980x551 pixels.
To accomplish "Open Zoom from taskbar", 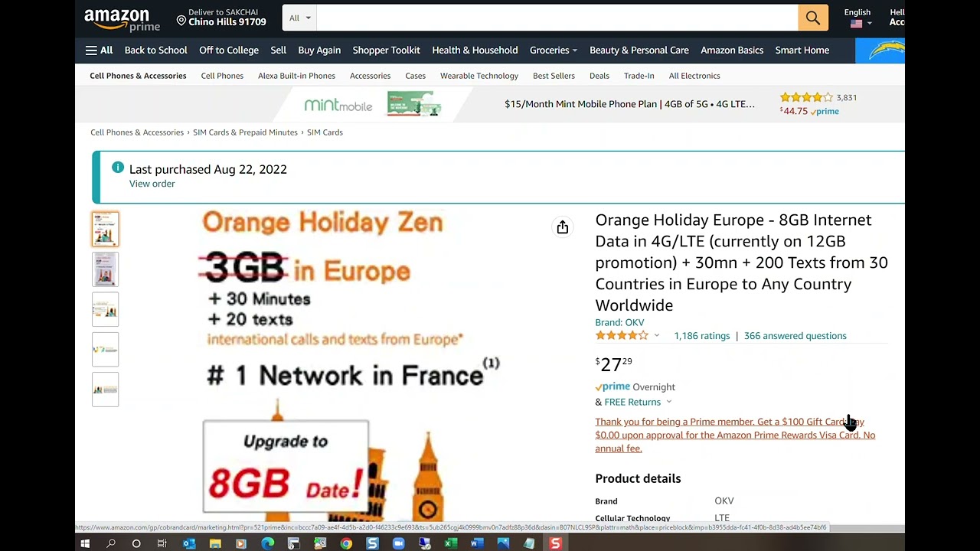I will [x=398, y=543].
